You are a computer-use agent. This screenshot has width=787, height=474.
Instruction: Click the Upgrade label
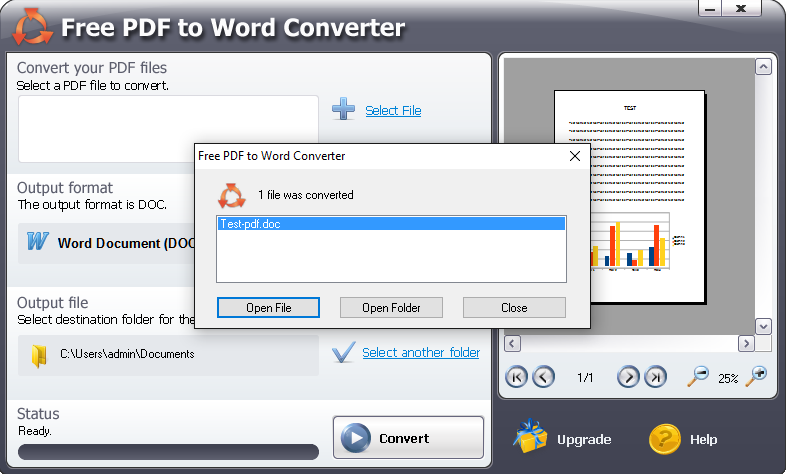click(584, 440)
